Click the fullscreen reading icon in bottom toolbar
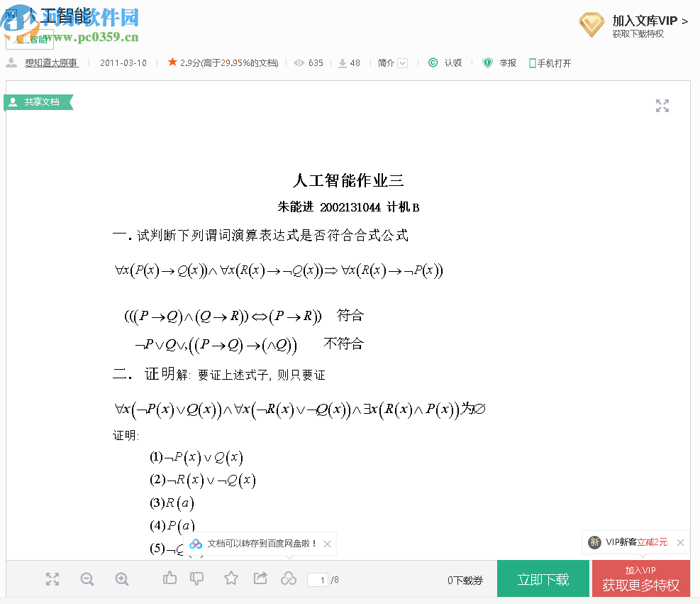700x604 pixels. pos(52,579)
